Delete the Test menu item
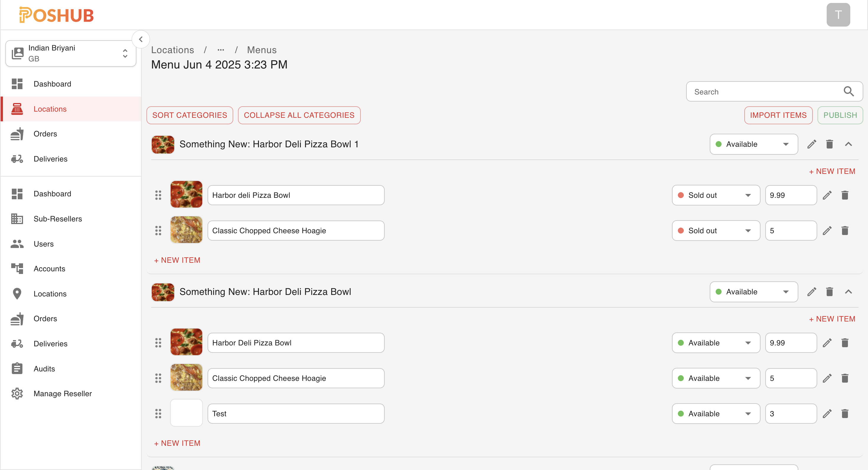 [844, 414]
